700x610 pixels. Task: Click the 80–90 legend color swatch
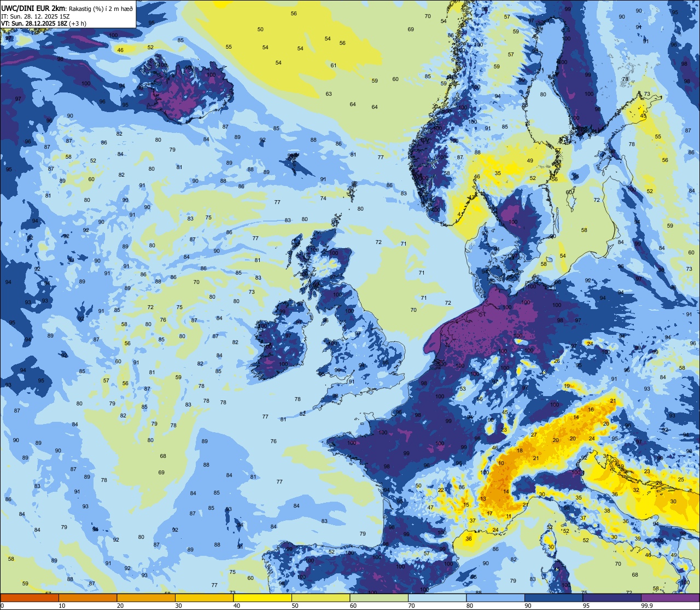[495, 597]
